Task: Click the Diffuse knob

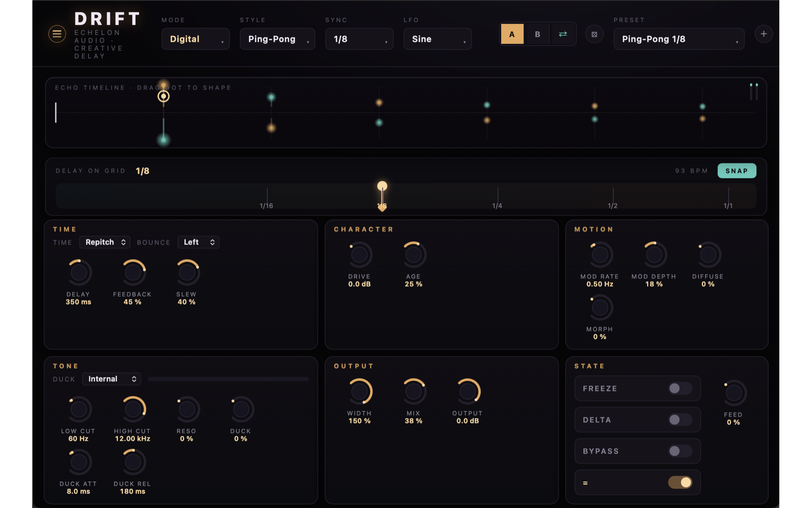Action: (x=708, y=255)
